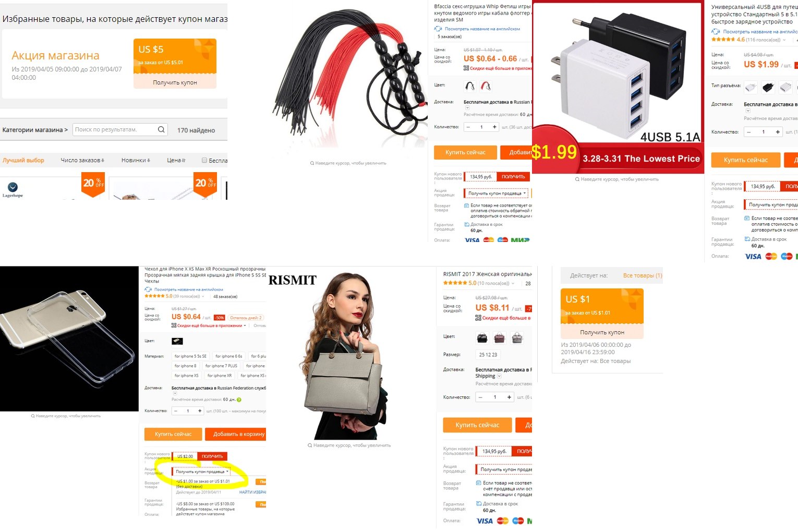The height and width of the screenshot is (532, 798).
Task: Sort by Число заказов tab
Action: (82, 160)
